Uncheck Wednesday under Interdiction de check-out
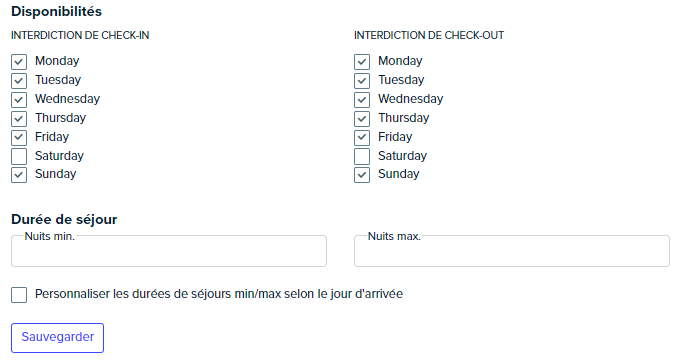This screenshot has height=363, width=686. click(362, 100)
